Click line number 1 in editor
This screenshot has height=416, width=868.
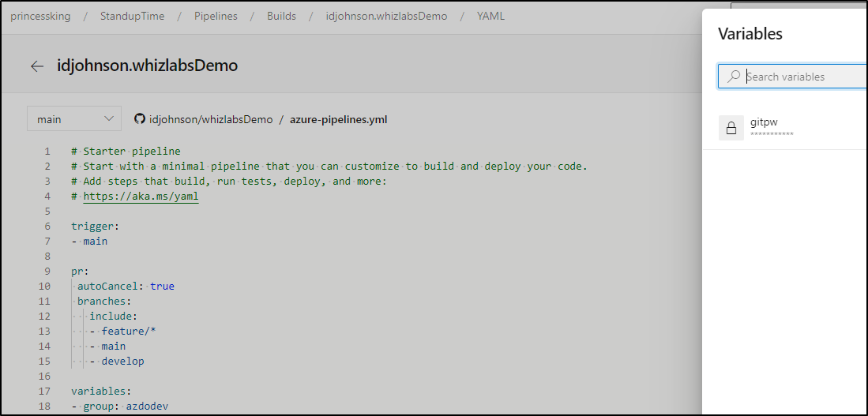[x=47, y=151]
